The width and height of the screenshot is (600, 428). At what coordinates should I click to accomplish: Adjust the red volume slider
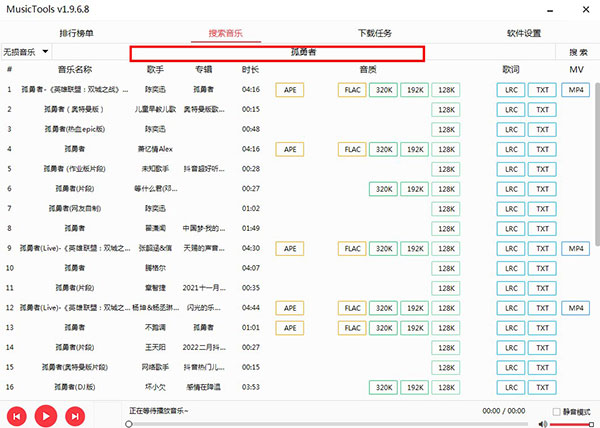(x=572, y=423)
